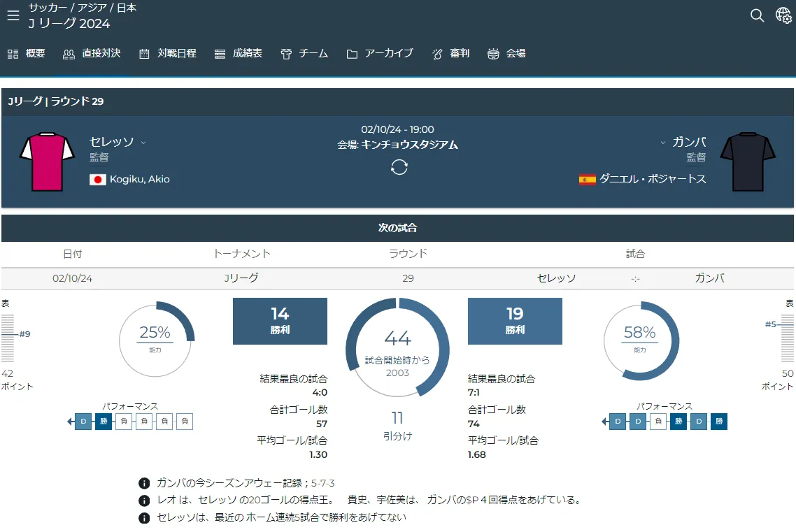Open the 成績表 tab
This screenshot has width=796, height=532.
238,53
